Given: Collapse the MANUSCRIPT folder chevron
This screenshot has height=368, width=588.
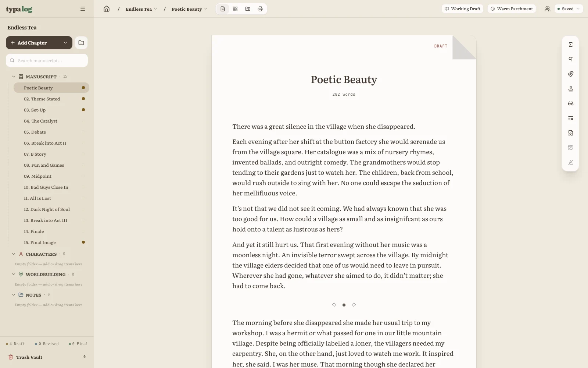Looking at the screenshot, I should 14,77.
